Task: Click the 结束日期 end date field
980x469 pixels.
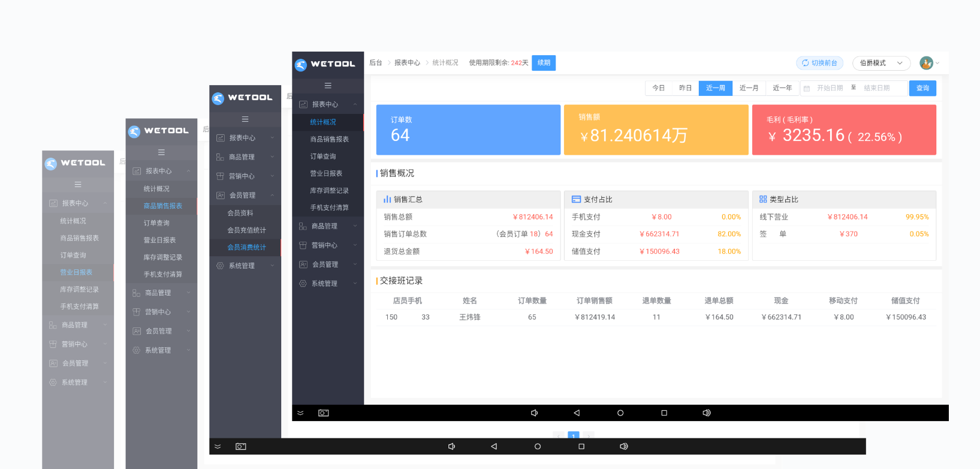Action: pyautogui.click(x=877, y=88)
